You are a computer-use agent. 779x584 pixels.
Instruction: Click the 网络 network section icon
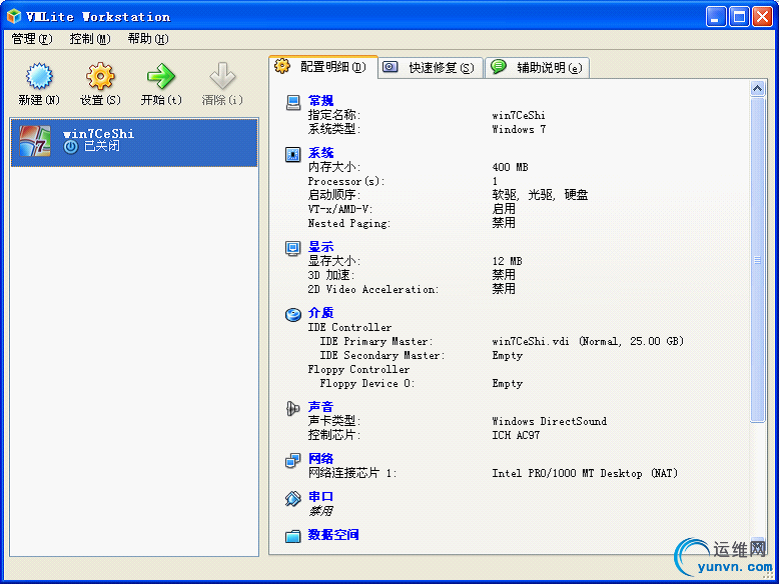click(293, 460)
